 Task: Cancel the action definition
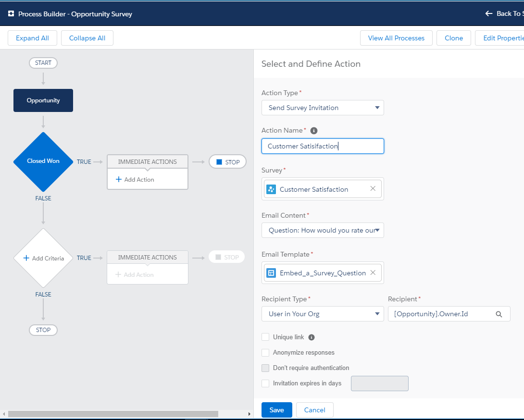(314, 410)
